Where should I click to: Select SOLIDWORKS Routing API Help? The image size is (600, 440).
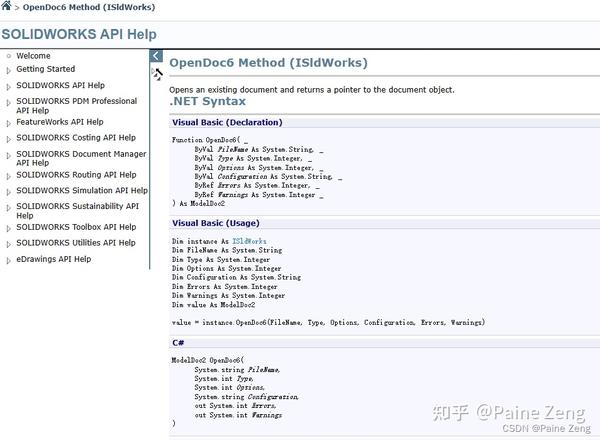(x=76, y=175)
